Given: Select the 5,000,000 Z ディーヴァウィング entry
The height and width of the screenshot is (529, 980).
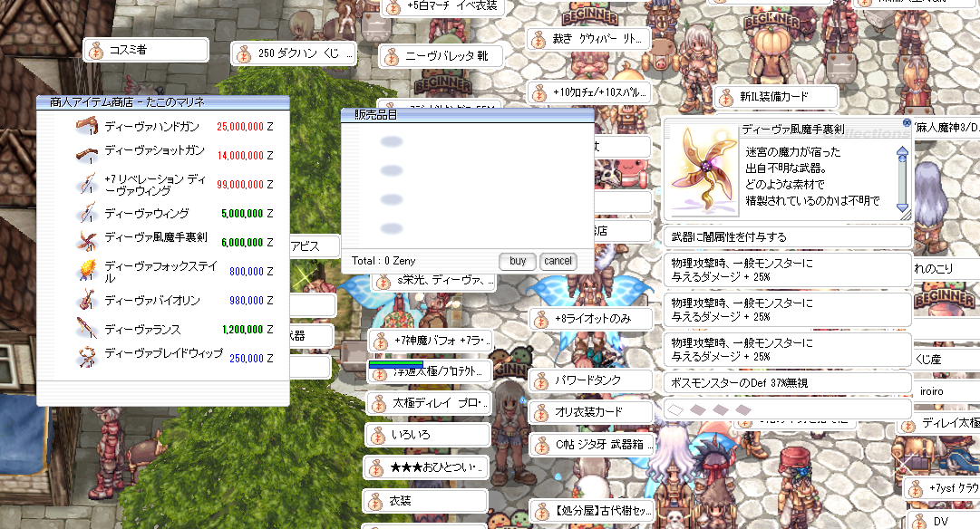Looking at the screenshot, I should (147, 214).
